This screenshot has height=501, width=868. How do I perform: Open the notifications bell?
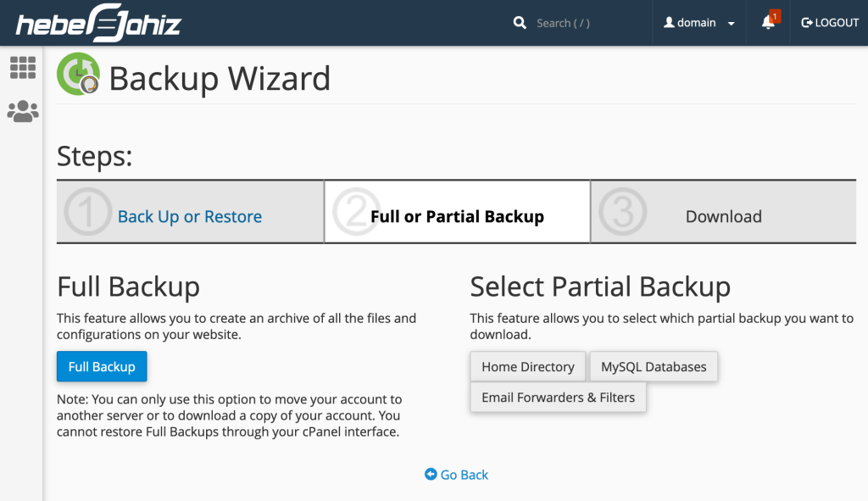(x=769, y=23)
